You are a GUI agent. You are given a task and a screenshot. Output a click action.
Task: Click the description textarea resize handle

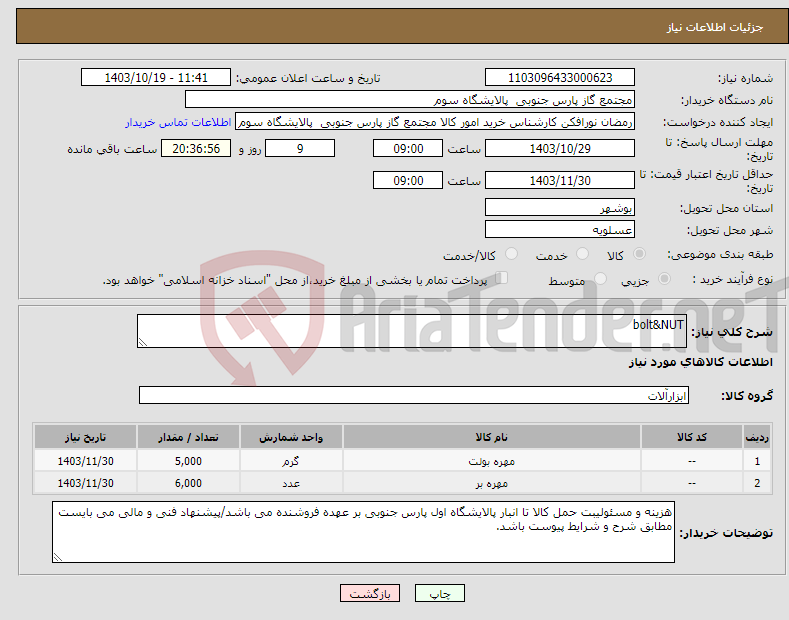coord(143,343)
